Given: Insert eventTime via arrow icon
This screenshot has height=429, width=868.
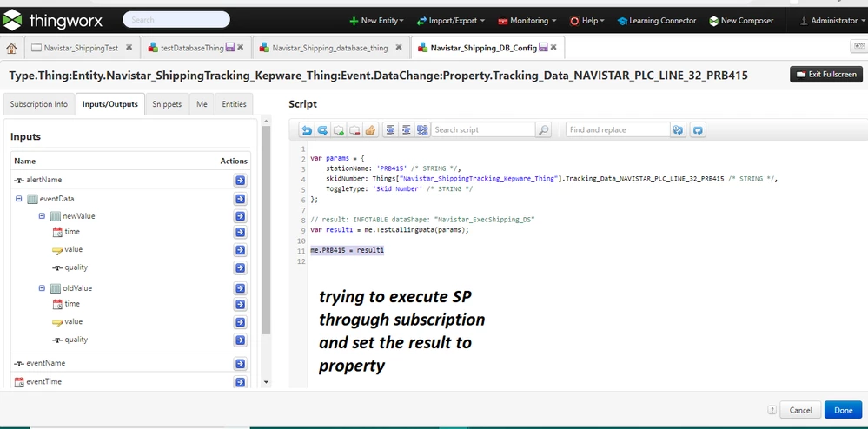Looking at the screenshot, I should pos(241,382).
